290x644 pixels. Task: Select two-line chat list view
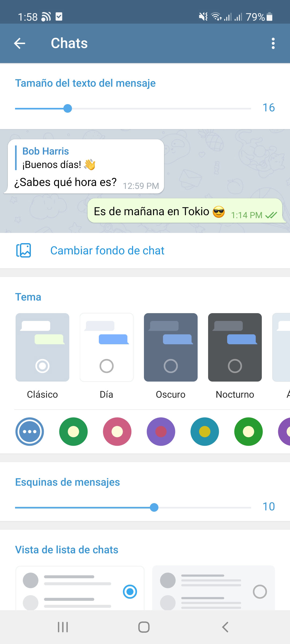click(80, 588)
